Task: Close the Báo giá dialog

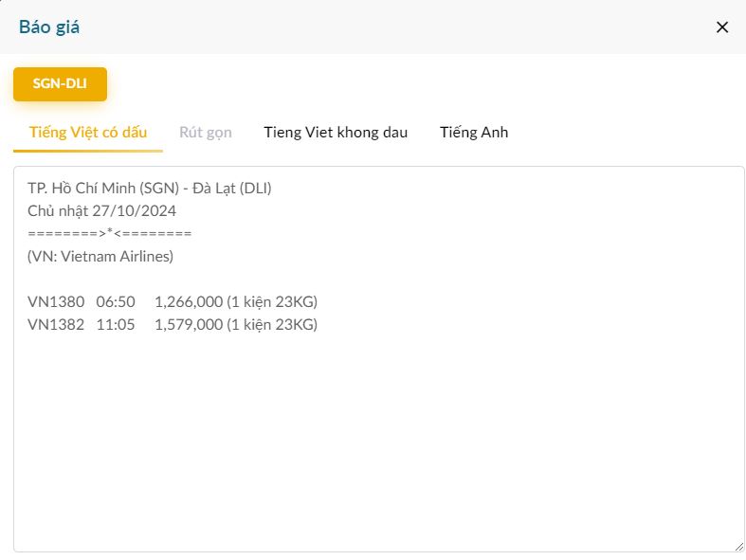Action: 721,27
